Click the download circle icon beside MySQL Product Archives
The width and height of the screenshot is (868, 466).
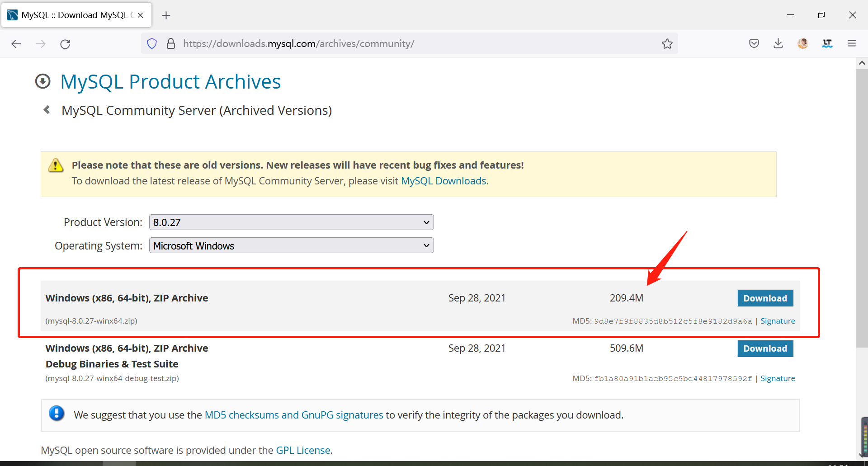tap(43, 81)
